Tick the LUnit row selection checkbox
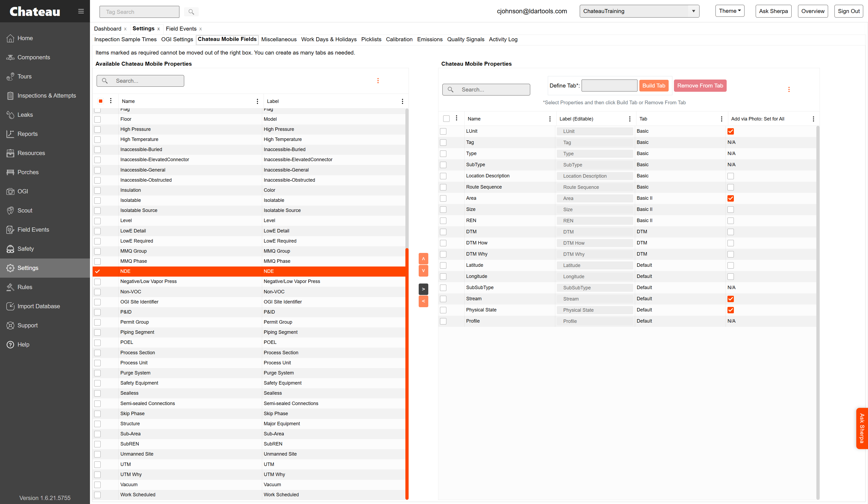The height and width of the screenshot is (504, 868). click(443, 131)
